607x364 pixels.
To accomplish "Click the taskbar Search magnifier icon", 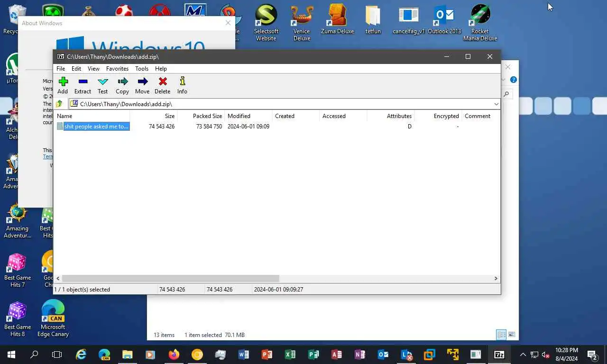I will (x=34, y=355).
